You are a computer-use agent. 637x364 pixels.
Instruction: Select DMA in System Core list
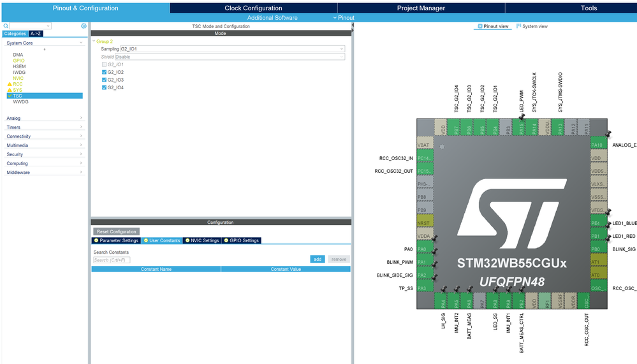tap(18, 55)
